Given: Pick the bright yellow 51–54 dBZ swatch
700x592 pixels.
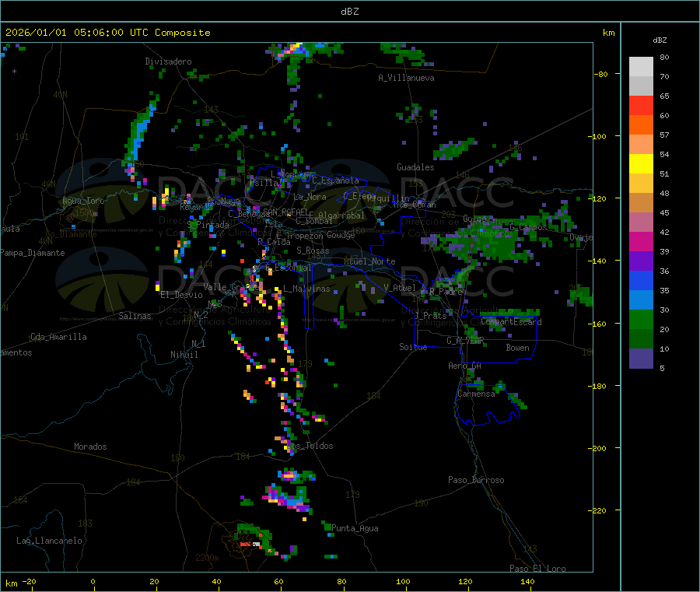Looking at the screenshot, I should click(x=641, y=164).
